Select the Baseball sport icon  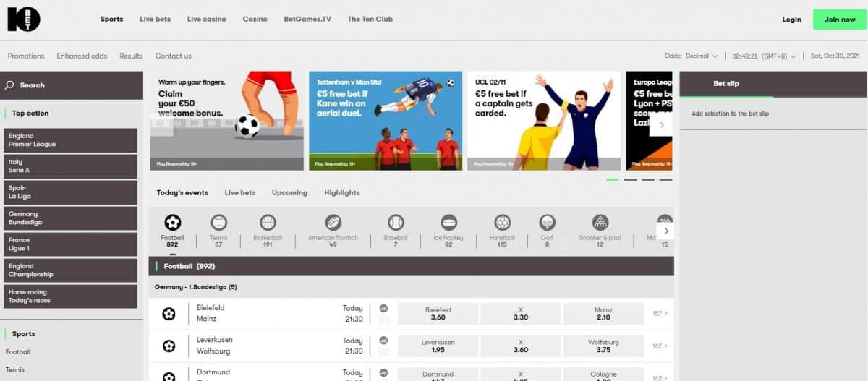coord(396,223)
